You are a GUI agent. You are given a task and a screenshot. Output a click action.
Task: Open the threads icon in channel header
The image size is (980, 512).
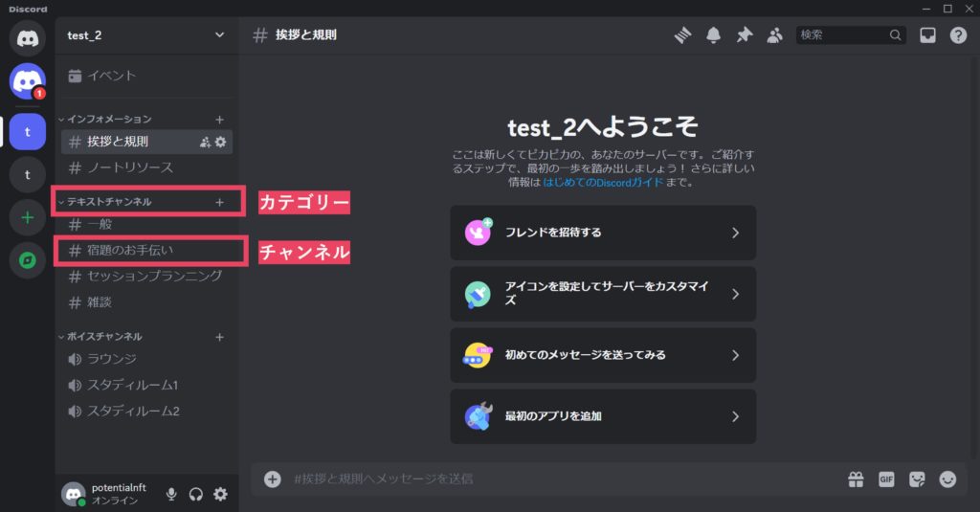pyautogui.click(x=682, y=35)
